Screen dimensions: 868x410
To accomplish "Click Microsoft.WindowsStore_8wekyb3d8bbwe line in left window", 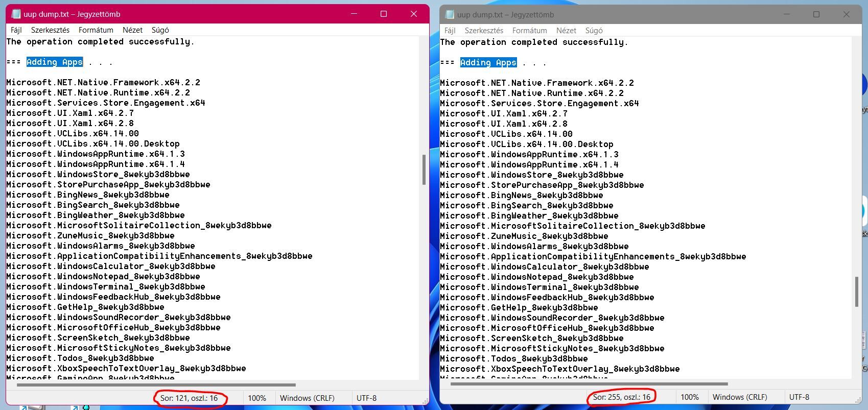I will [98, 174].
